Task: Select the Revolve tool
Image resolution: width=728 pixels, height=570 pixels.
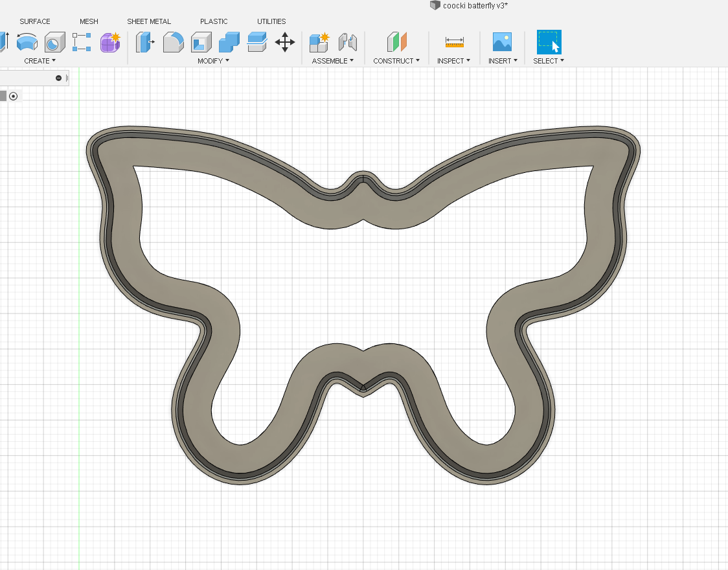Action: pyautogui.click(x=27, y=42)
